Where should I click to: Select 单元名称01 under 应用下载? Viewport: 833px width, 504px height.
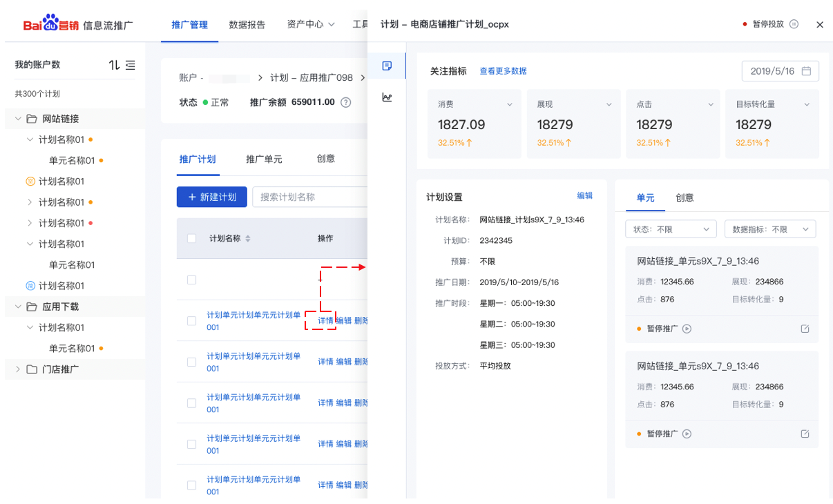pyautogui.click(x=72, y=349)
